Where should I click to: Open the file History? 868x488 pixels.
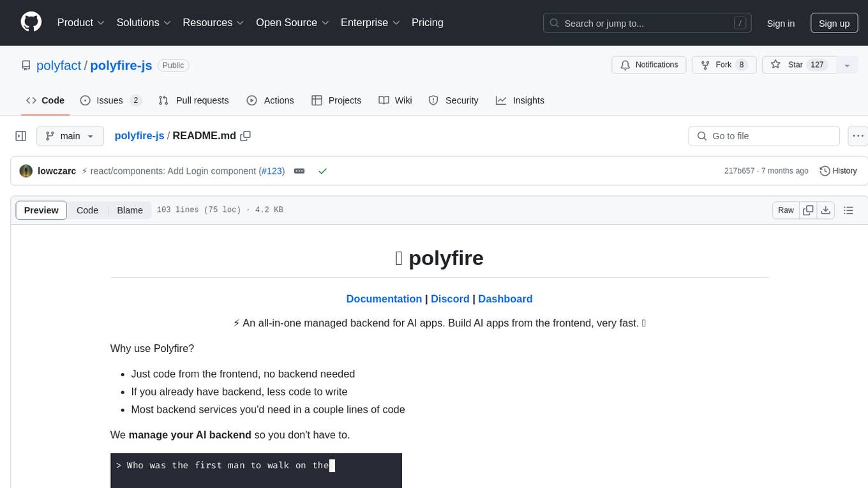pyautogui.click(x=838, y=171)
